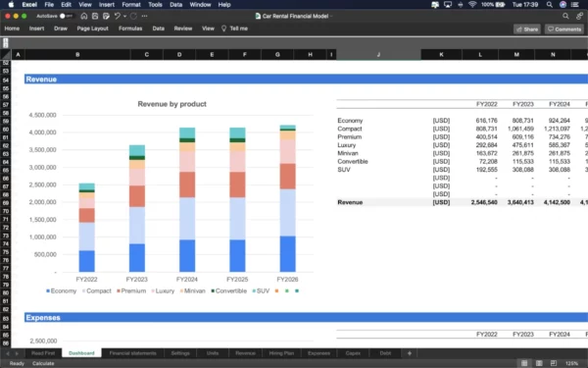Image resolution: width=588 pixels, height=368 pixels.
Task: Select the Settings sheet tab
Action: click(x=180, y=353)
